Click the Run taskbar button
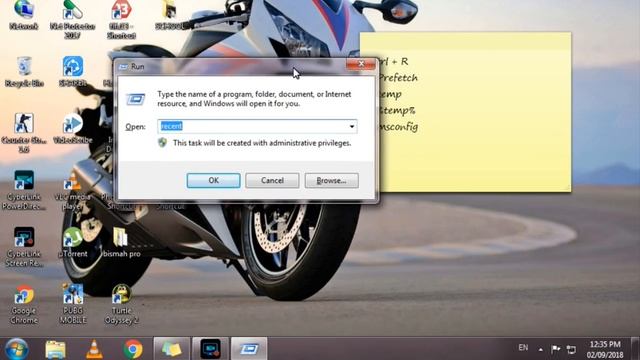Screen dimensions: 640x360 pyautogui.click(x=249, y=349)
